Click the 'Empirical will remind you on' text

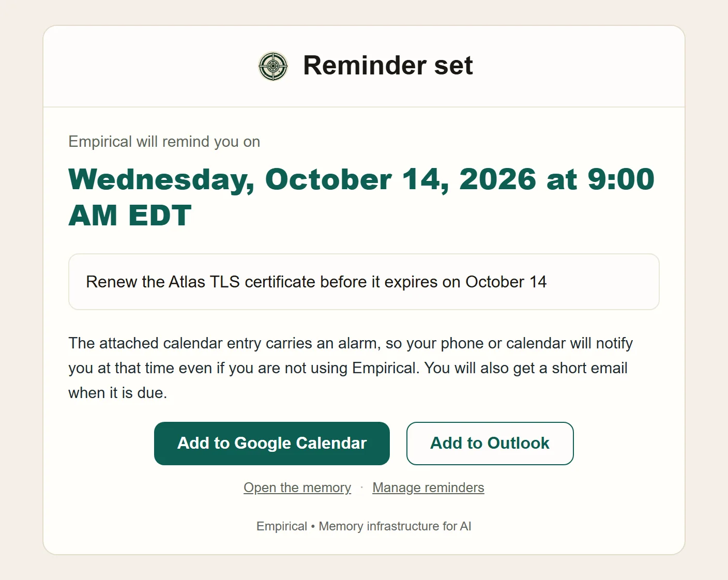click(164, 142)
